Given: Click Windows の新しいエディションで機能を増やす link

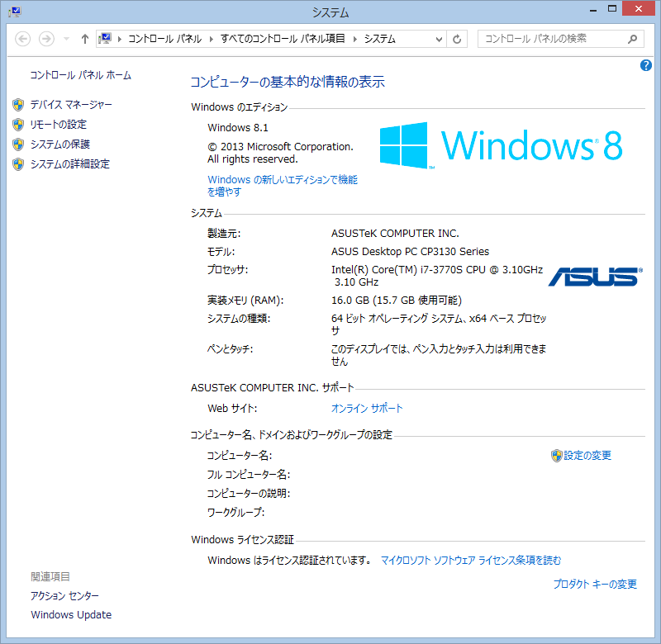Looking at the screenshot, I should tap(283, 185).
